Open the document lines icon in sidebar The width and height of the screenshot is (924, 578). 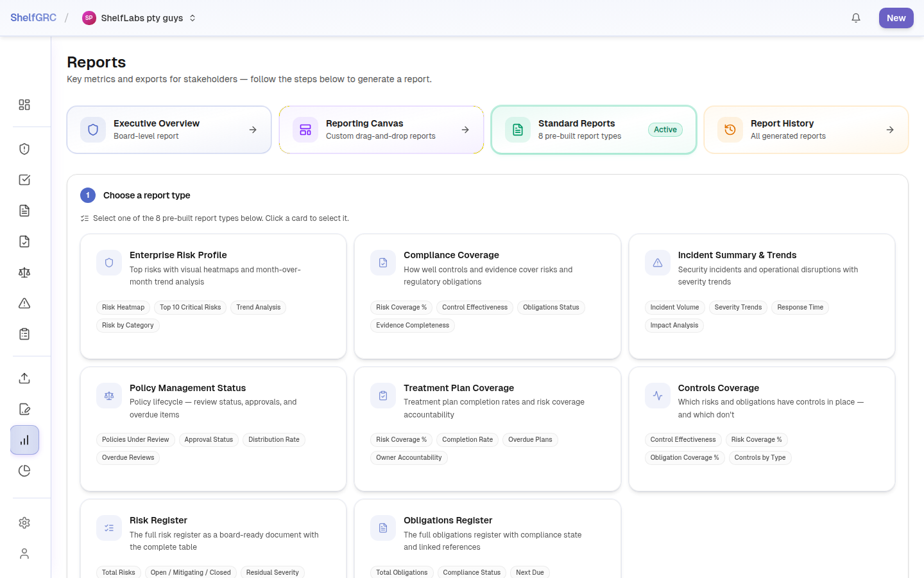point(24,211)
